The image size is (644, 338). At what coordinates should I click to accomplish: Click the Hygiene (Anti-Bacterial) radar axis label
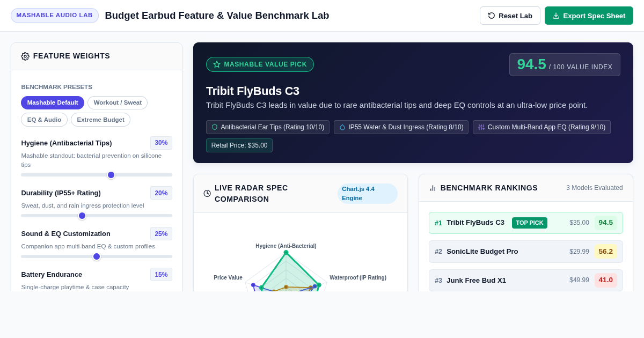(286, 246)
